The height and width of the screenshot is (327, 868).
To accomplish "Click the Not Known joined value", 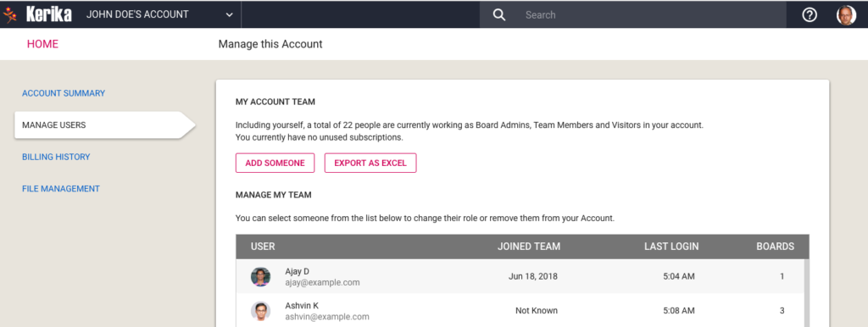I will pos(537,311).
